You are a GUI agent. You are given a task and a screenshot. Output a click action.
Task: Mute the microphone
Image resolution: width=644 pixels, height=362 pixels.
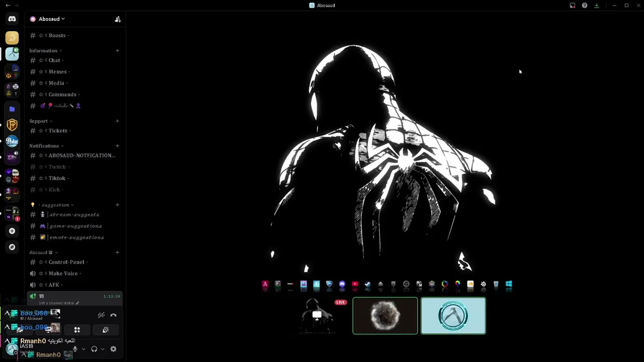[x=75, y=349]
